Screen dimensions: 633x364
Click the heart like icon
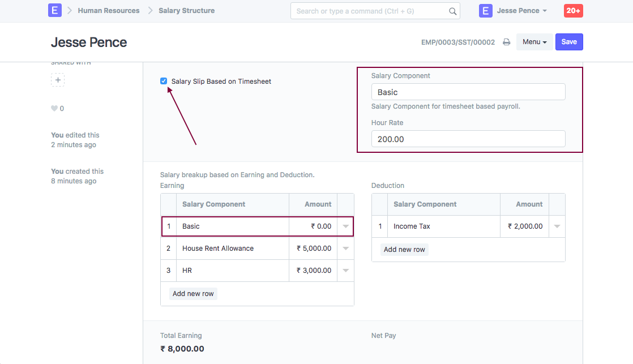tap(54, 109)
